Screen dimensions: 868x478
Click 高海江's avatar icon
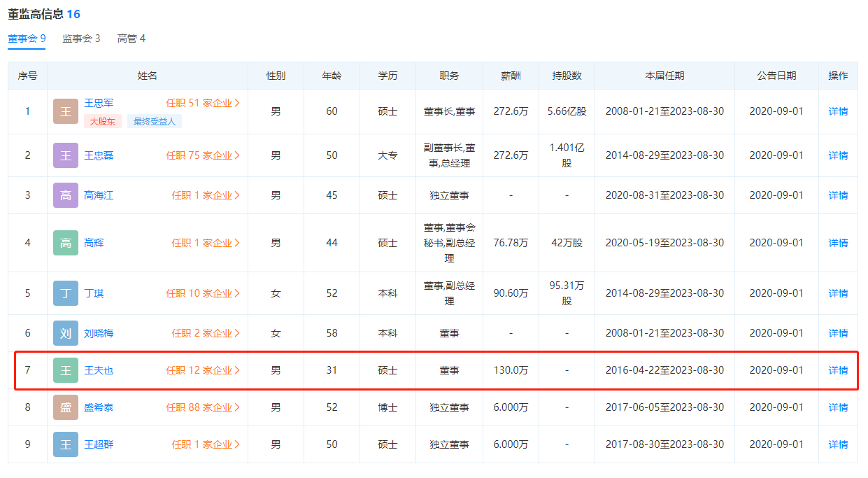point(66,195)
